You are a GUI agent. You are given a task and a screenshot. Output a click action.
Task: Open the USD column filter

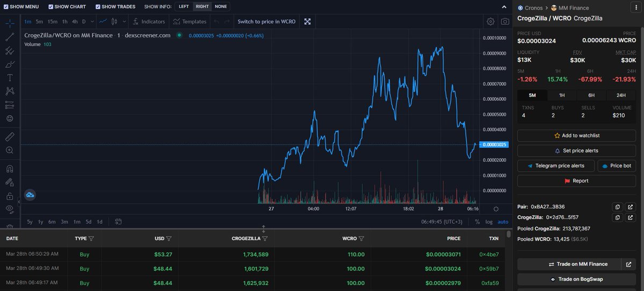coord(169,238)
